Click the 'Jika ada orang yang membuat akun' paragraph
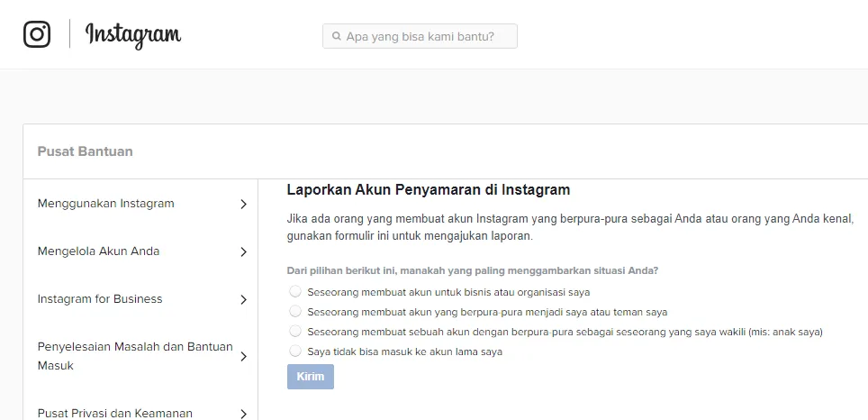 click(x=571, y=226)
